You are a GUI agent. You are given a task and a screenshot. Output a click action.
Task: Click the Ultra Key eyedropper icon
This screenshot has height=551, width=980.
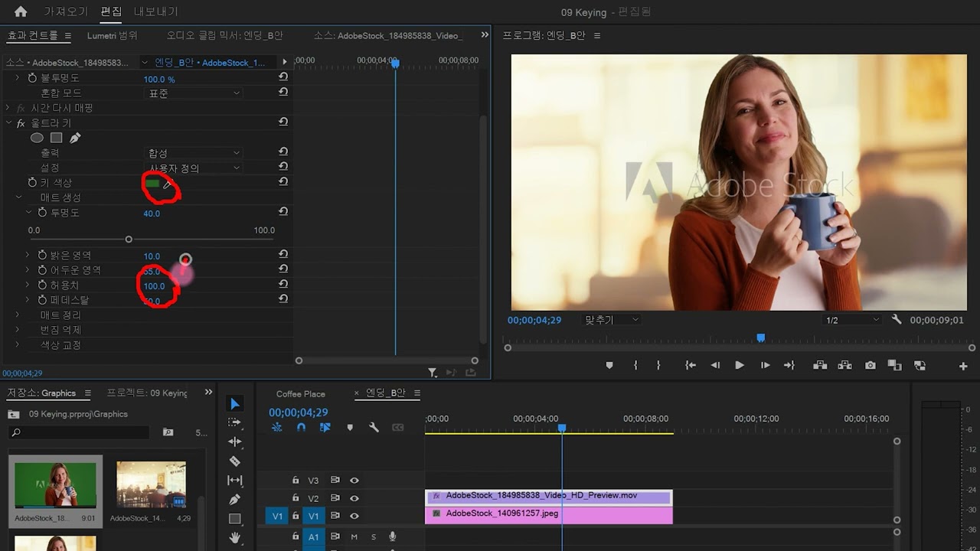[x=167, y=184]
